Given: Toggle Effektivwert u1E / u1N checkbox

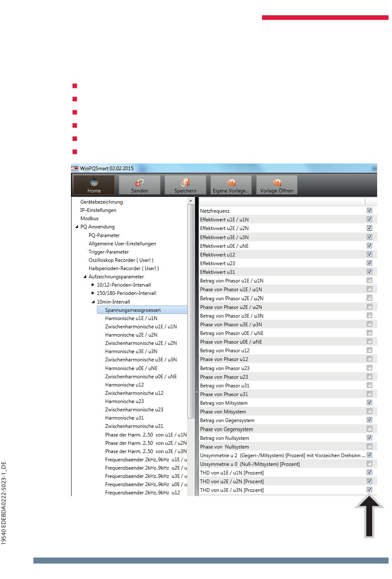Looking at the screenshot, I should (369, 219).
